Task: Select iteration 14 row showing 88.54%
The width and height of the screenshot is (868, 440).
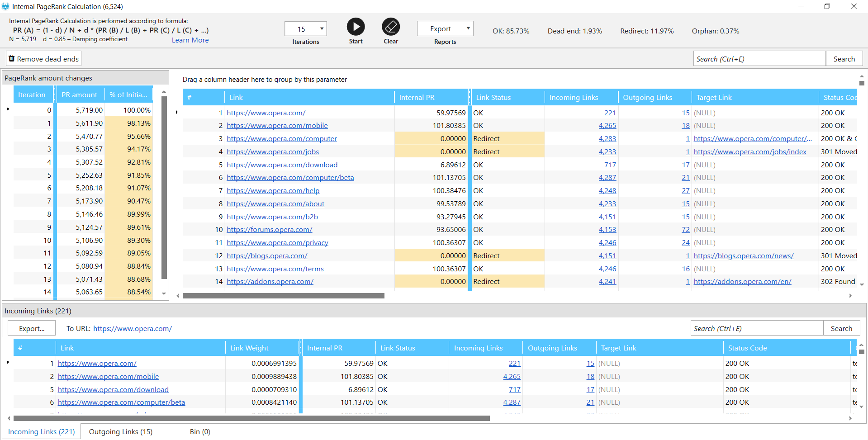Action: click(x=83, y=292)
